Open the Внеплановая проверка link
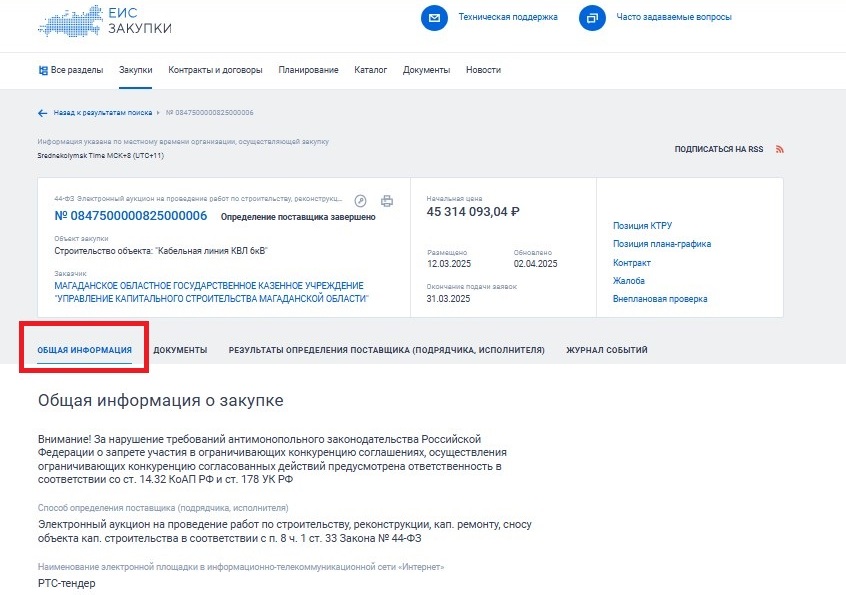The width and height of the screenshot is (846, 595). [x=659, y=299]
